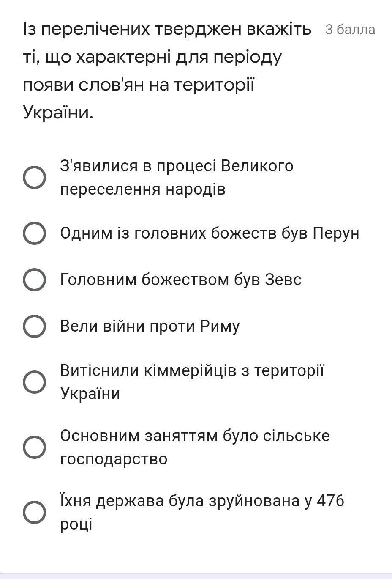Click the text about сільське господарство
Image resolution: width=392 pixels, height=579 pixels.
pyautogui.click(x=195, y=447)
